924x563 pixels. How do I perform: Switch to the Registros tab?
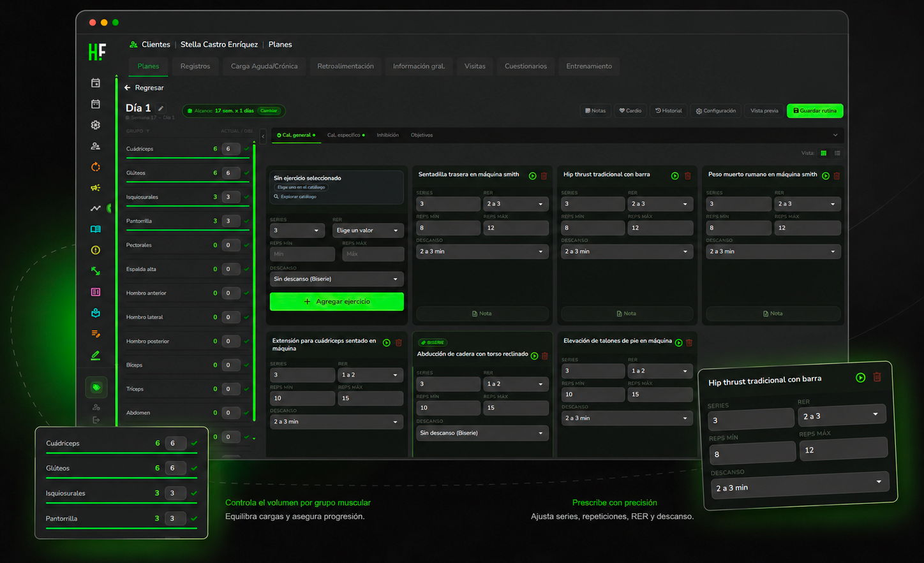coord(195,66)
